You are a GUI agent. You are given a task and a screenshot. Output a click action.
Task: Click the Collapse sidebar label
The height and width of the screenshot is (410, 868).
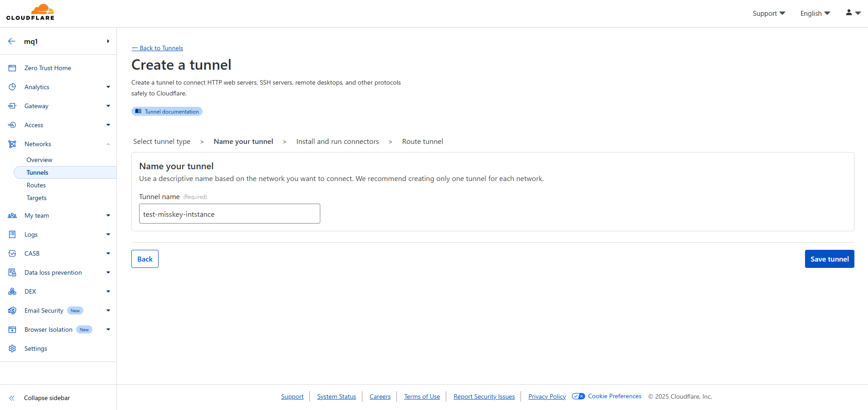(47, 398)
